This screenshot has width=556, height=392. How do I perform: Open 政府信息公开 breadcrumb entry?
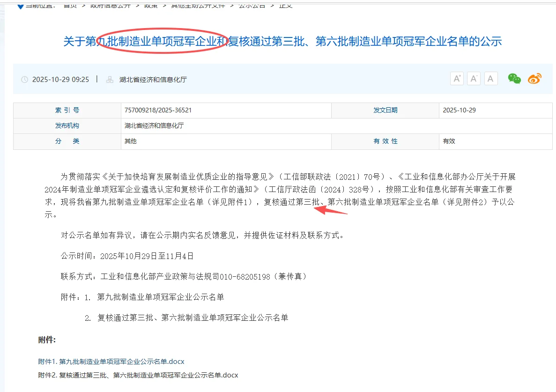[110, 7]
